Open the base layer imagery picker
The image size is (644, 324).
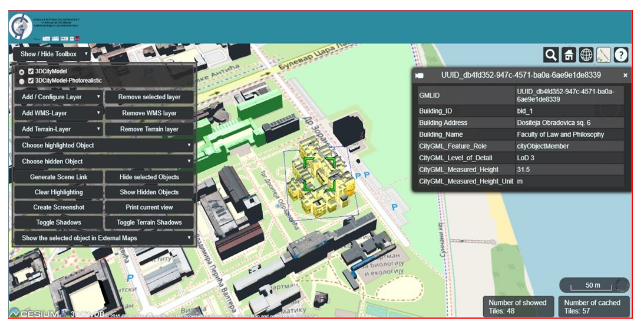pyautogui.click(x=604, y=55)
